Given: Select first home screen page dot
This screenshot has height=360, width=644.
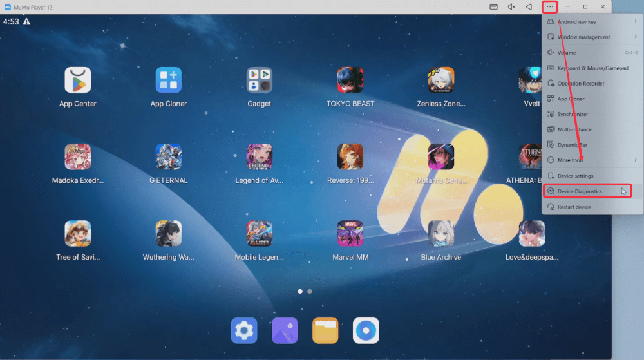Looking at the screenshot, I should pos(300,292).
